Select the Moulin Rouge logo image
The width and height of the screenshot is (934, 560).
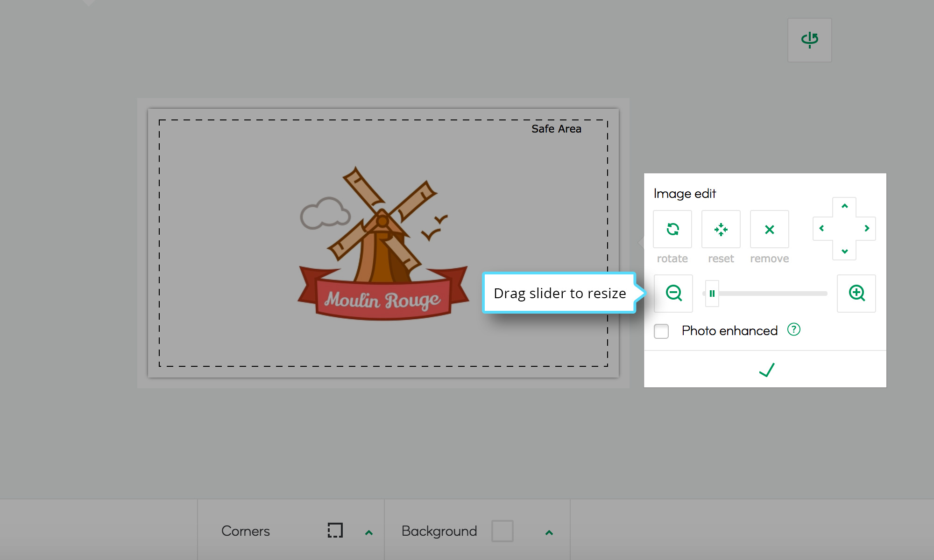(x=383, y=244)
